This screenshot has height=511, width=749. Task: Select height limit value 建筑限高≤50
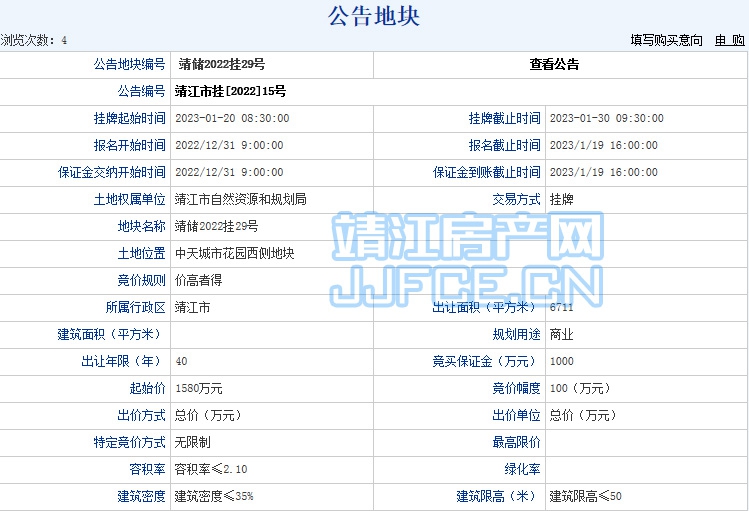click(586, 496)
